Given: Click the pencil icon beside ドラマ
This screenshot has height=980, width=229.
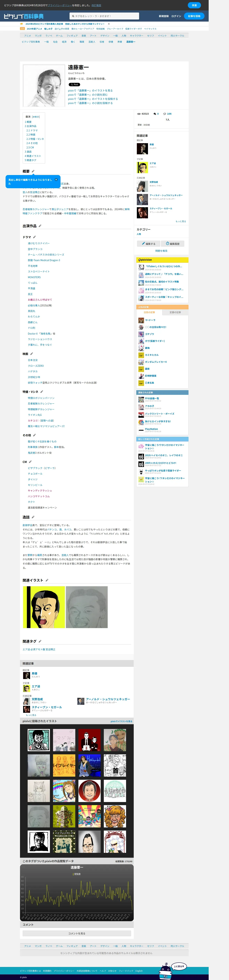Looking at the screenshot, I should coord(34,237).
